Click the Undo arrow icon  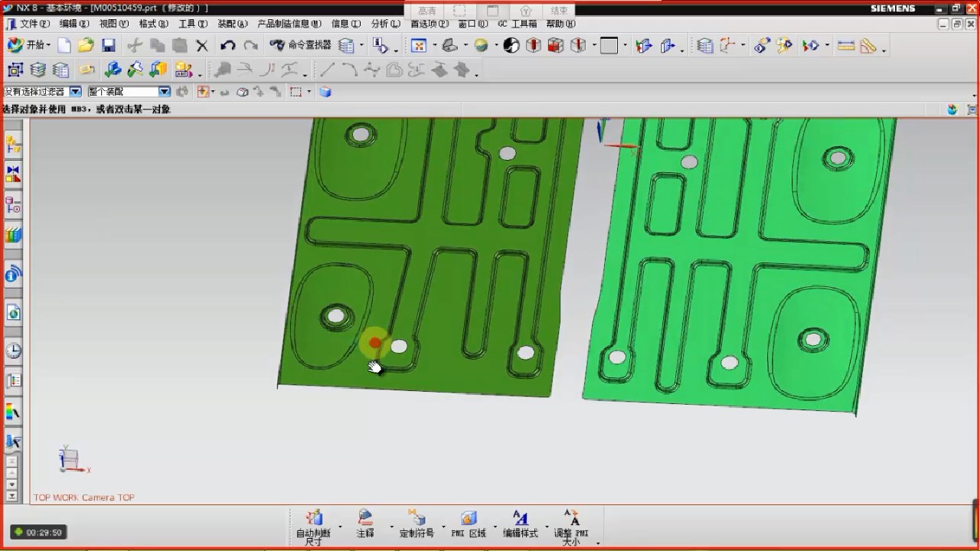pyautogui.click(x=227, y=46)
